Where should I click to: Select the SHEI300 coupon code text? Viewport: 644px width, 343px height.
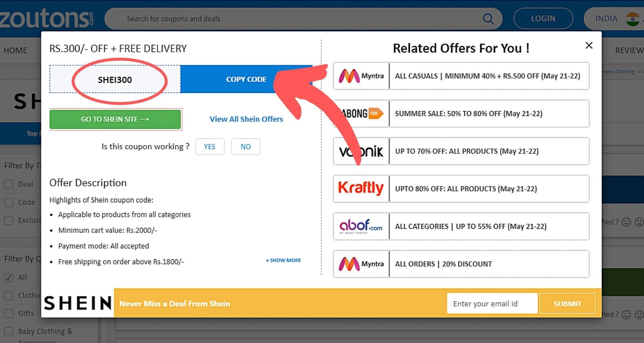click(x=115, y=80)
